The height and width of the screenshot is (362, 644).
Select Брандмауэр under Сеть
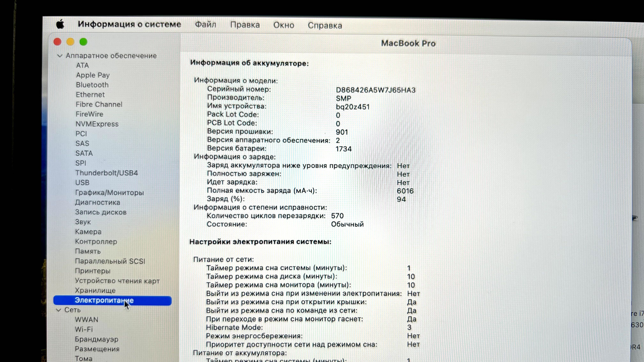[x=96, y=339]
